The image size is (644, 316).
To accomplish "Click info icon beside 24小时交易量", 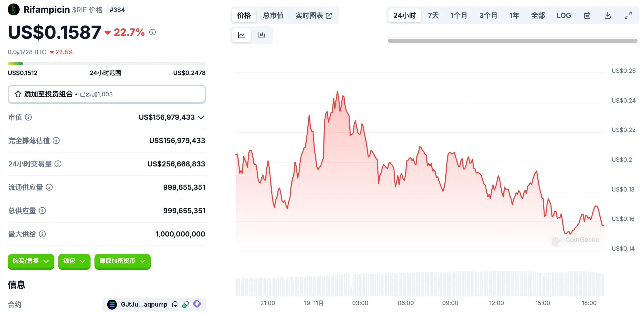I will [58, 164].
